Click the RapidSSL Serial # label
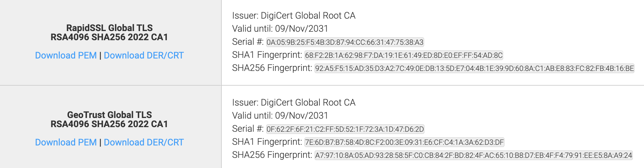644x168 pixels. pos(248,42)
